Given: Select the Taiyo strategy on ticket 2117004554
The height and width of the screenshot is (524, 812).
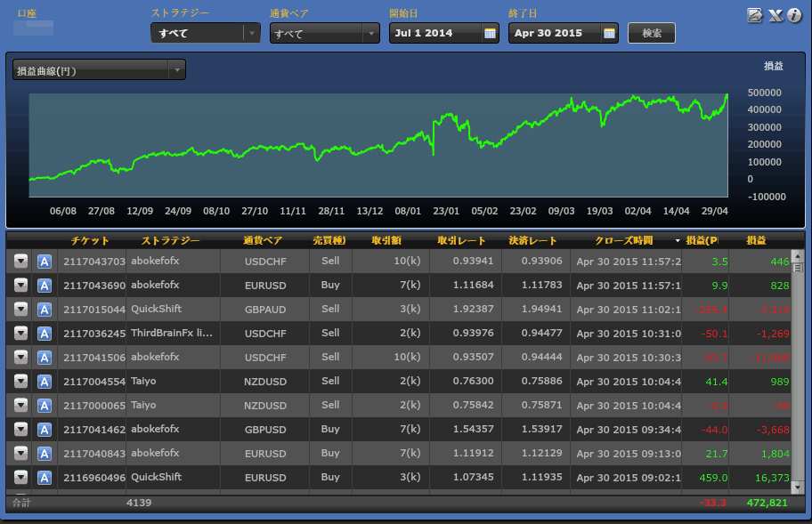Looking at the screenshot, I should tap(143, 381).
